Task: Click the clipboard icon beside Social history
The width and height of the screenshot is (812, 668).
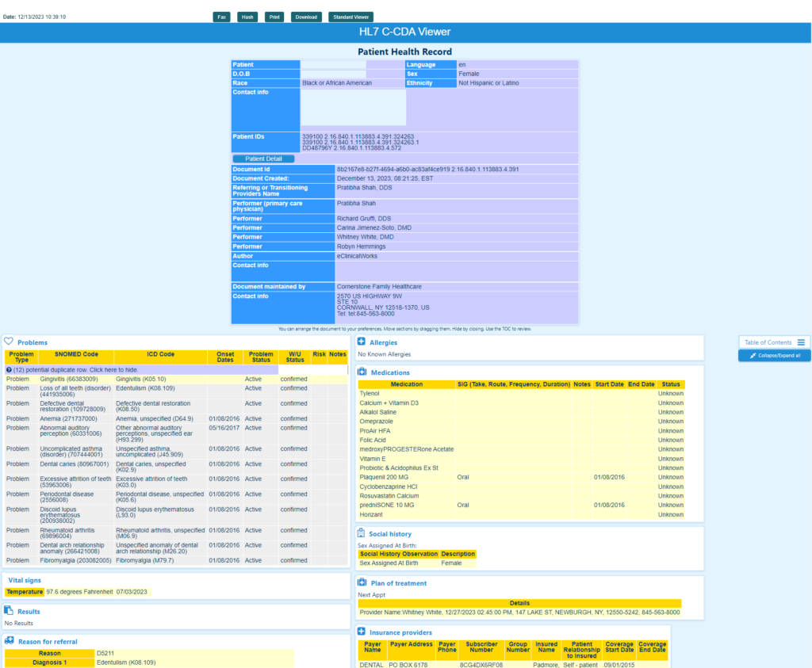Action: (x=362, y=534)
